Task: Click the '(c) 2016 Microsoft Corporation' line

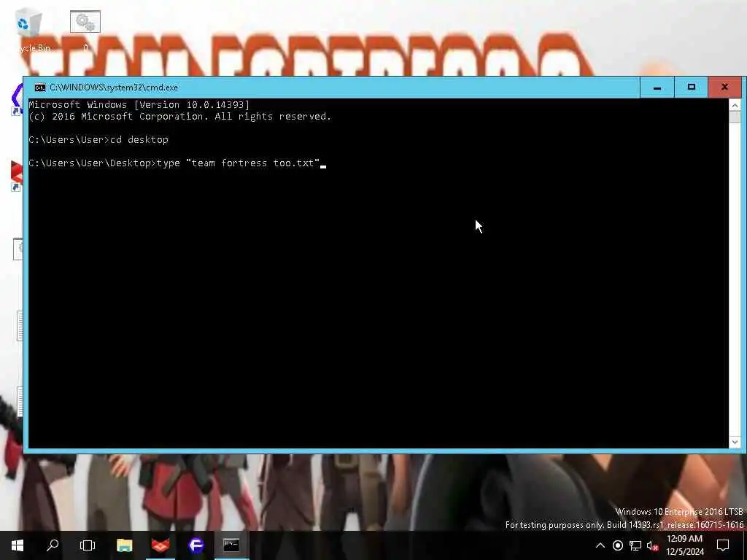Action: [180, 117]
